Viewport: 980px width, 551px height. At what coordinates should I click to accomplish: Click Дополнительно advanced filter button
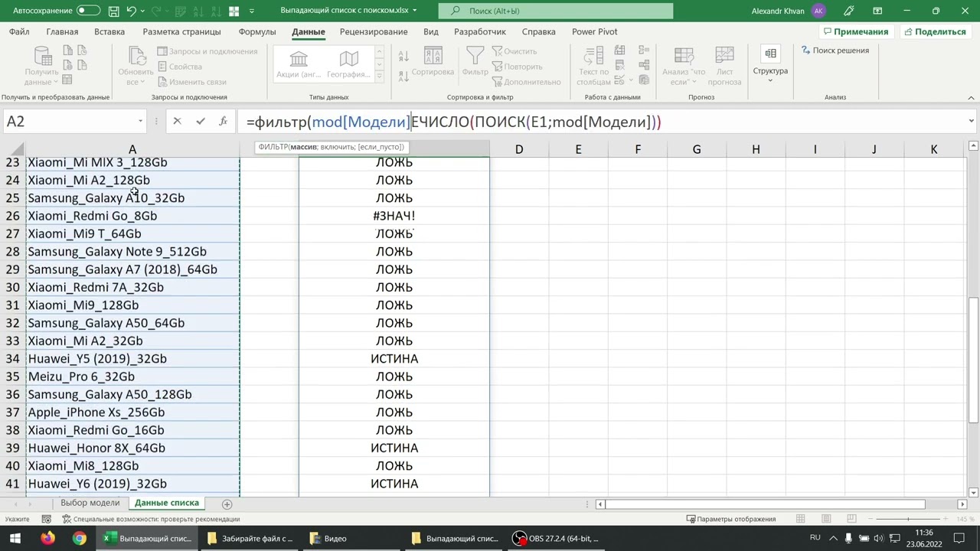coord(526,82)
